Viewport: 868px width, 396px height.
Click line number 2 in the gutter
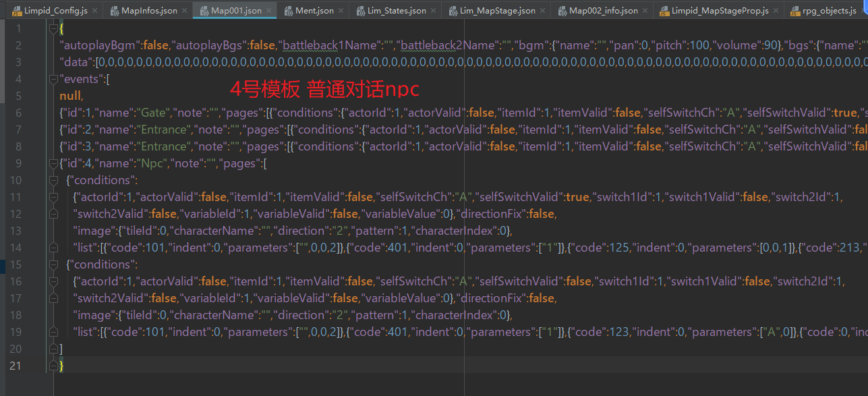click(x=18, y=45)
